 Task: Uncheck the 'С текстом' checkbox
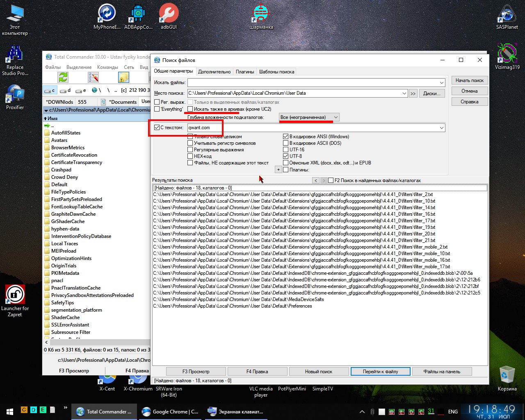coord(157,128)
